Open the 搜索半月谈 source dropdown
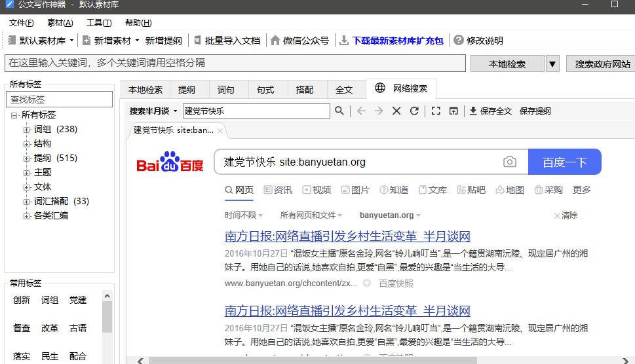The height and width of the screenshot is (364, 635). click(175, 111)
